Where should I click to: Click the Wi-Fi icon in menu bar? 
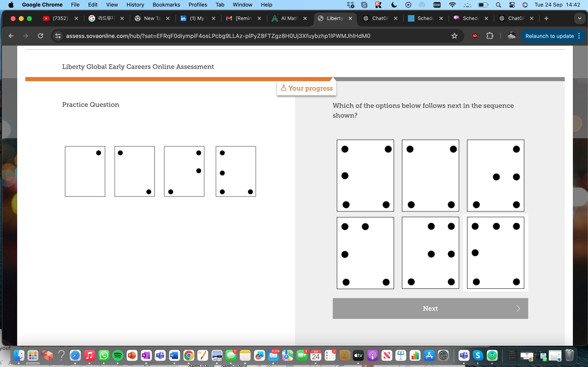[452, 5]
